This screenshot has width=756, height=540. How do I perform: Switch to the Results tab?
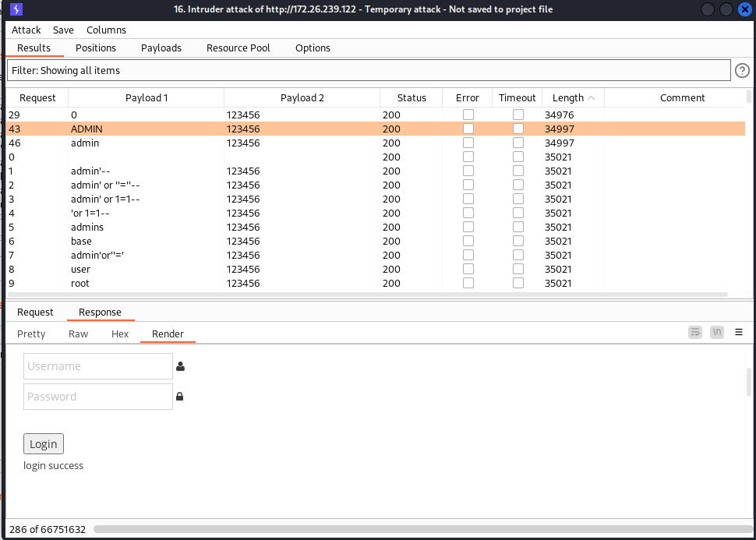(x=34, y=48)
